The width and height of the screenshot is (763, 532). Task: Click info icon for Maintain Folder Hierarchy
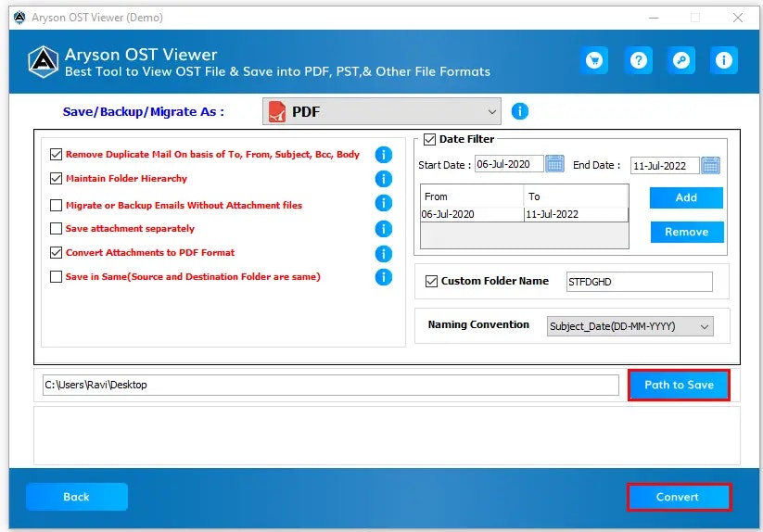384,179
